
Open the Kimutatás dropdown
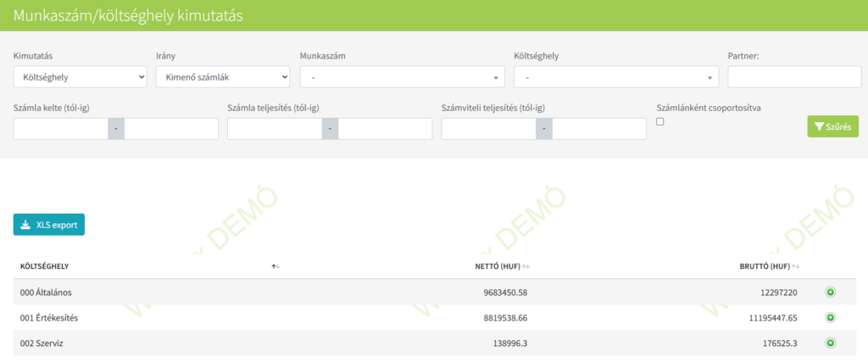click(x=81, y=77)
